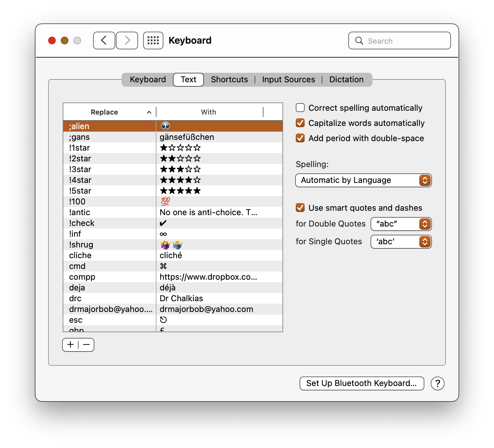Switch to the Input Sources tab
The height and width of the screenshot is (448, 494).
point(288,79)
